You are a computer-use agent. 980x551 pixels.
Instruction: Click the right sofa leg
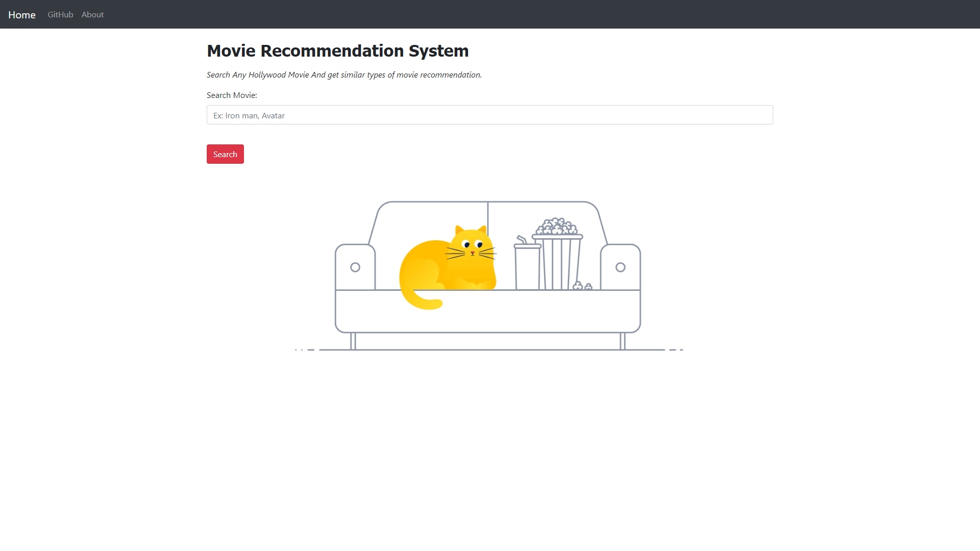[622, 341]
